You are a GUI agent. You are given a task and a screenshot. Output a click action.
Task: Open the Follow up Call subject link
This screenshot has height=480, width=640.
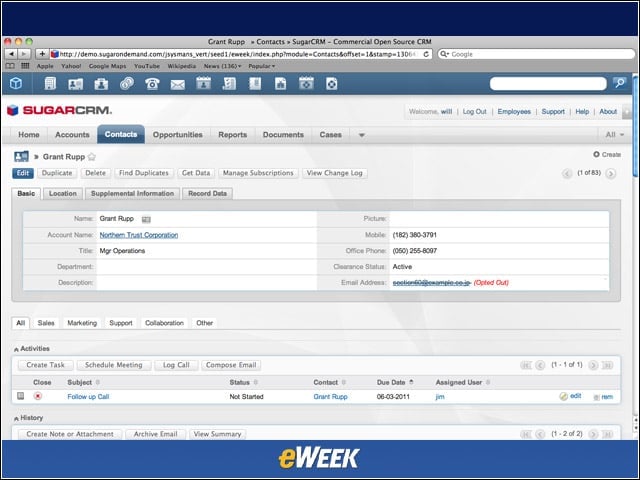(88, 397)
